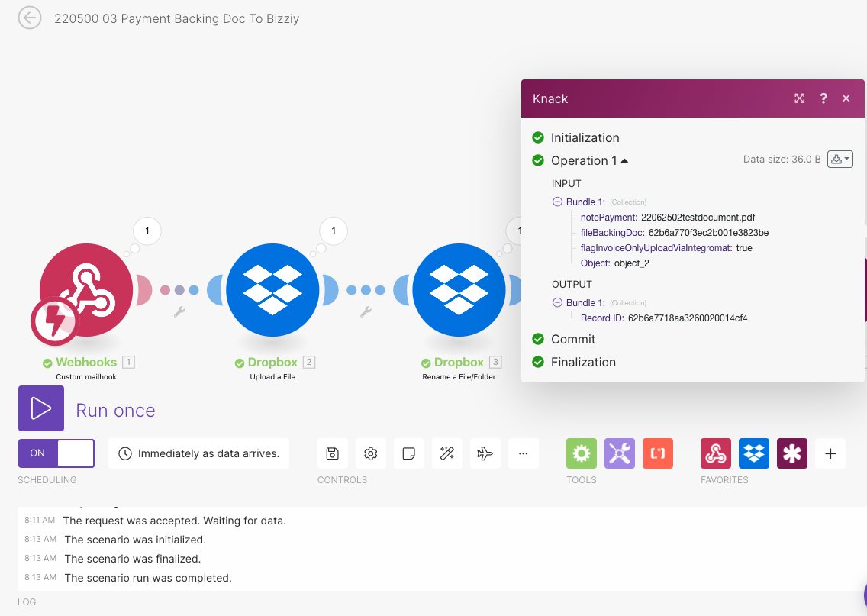Click log entry 'The request was accepted. Waiting for data.'
The width and height of the screenshot is (867, 616).
174,521
